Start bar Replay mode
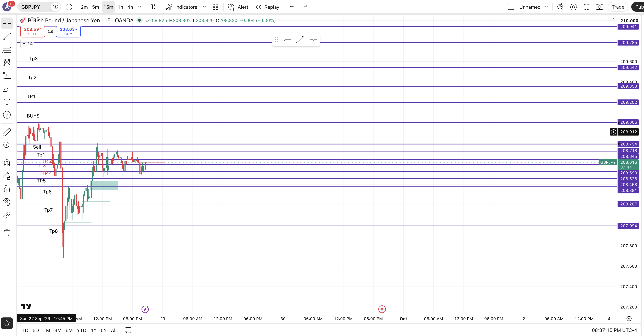The height and width of the screenshot is (336, 644). click(x=268, y=7)
